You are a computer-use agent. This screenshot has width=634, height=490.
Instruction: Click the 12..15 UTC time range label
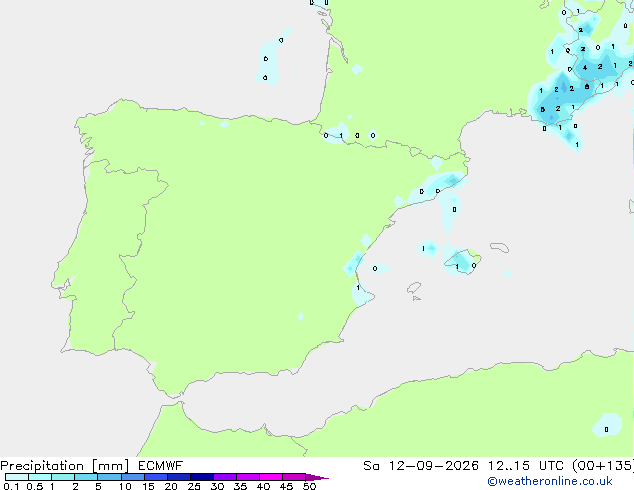526,466
